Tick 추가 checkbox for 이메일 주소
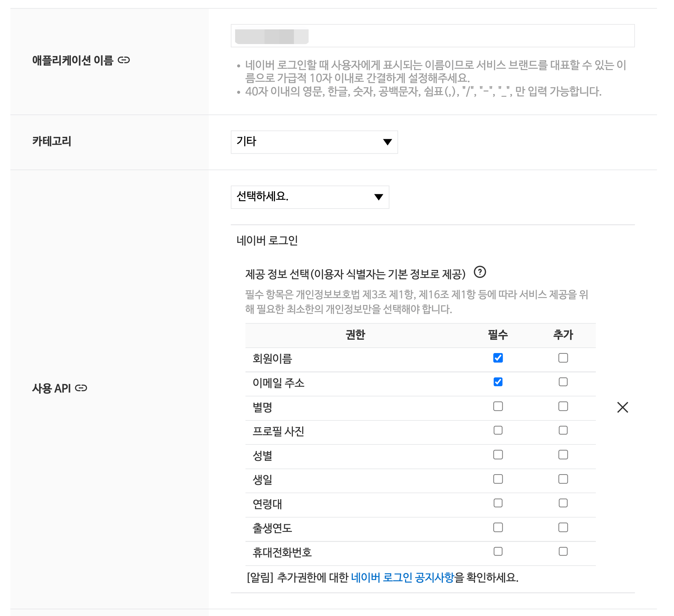 pyautogui.click(x=563, y=382)
